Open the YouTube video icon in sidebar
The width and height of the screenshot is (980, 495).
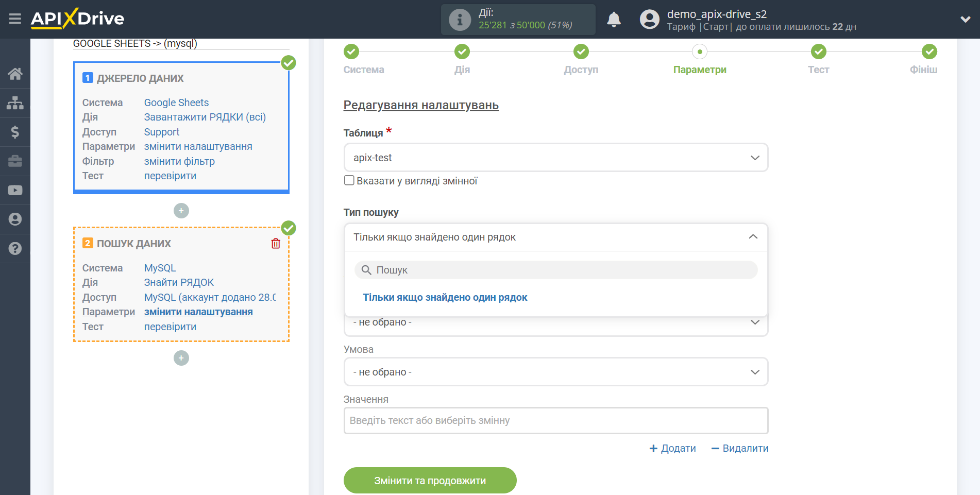tap(15, 190)
